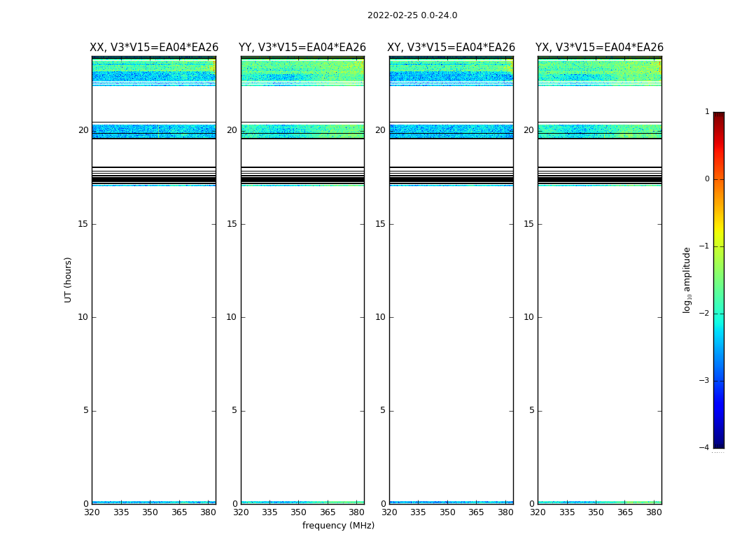
Task: Click colorbar tick label '−2'
Action: pos(703,314)
